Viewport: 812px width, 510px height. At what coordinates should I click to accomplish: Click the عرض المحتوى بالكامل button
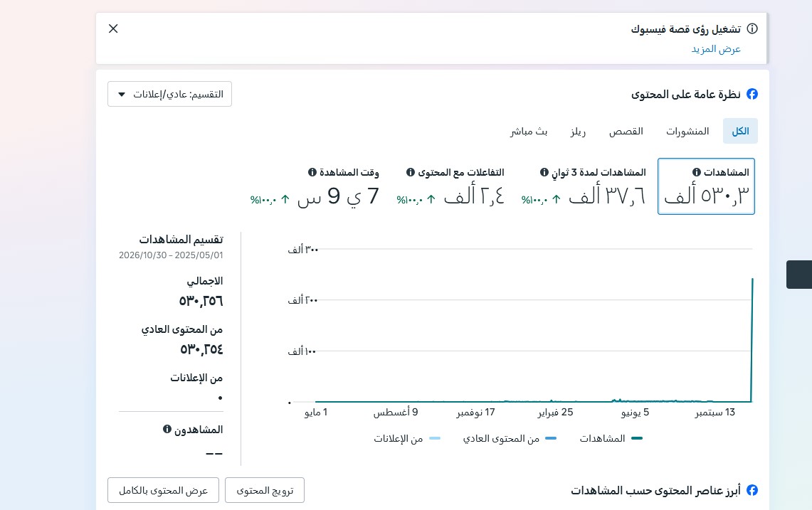[163, 490]
